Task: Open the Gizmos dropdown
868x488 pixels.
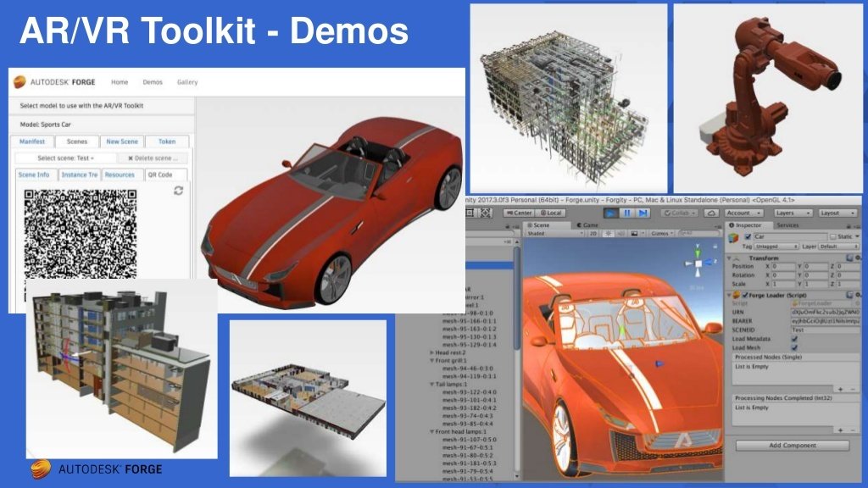Action: click(661, 234)
